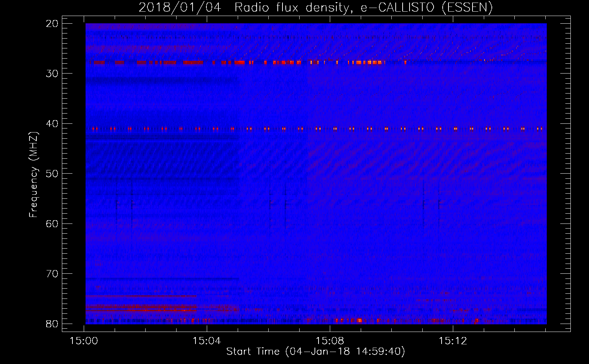The image size is (589, 364).
Task: Click the 'Start Time (04-Jan-18 14:59:40)' label
Action: (x=316, y=352)
